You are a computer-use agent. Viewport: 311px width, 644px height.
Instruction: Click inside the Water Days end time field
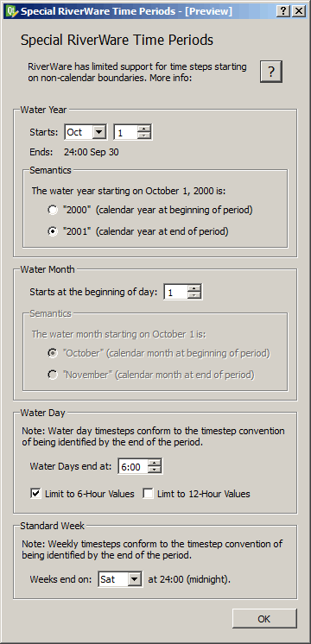(133, 466)
